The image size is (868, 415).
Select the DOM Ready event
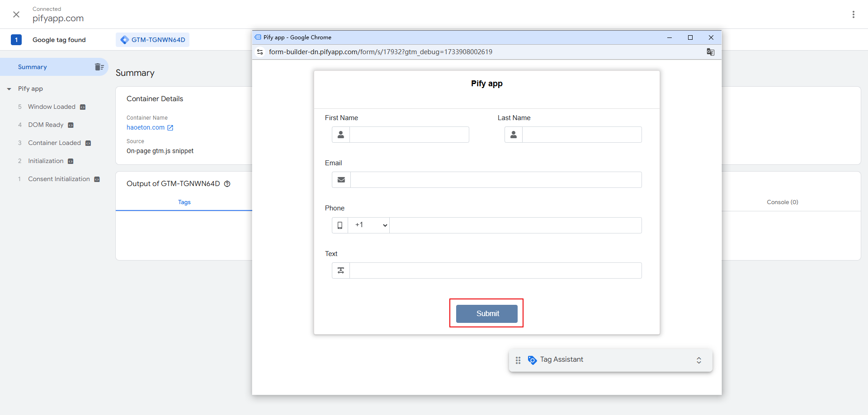click(x=46, y=125)
